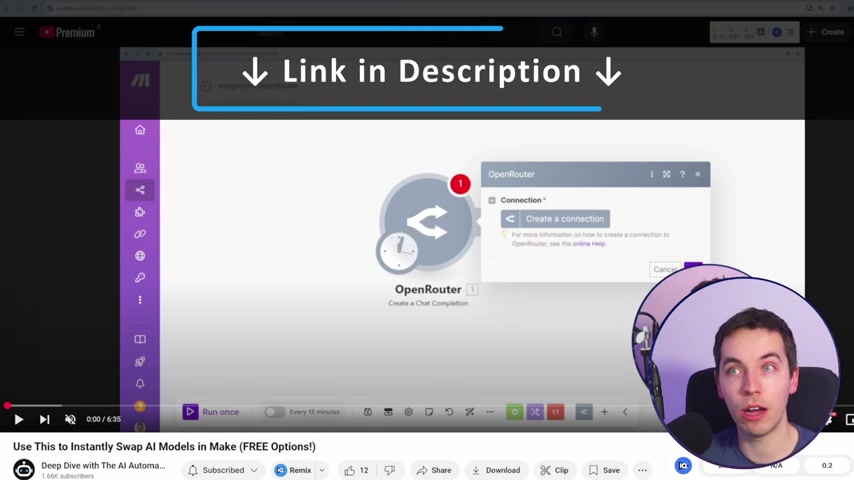Open Make what's new rocket icon
Viewport: 854px width, 480px height.
click(x=140, y=361)
